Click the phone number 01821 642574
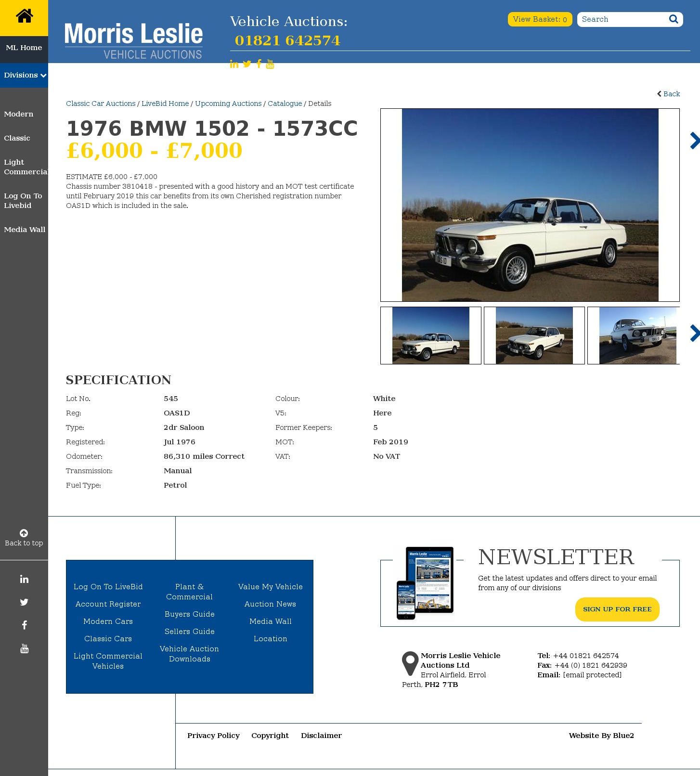This screenshot has width=700, height=776. 287,40
